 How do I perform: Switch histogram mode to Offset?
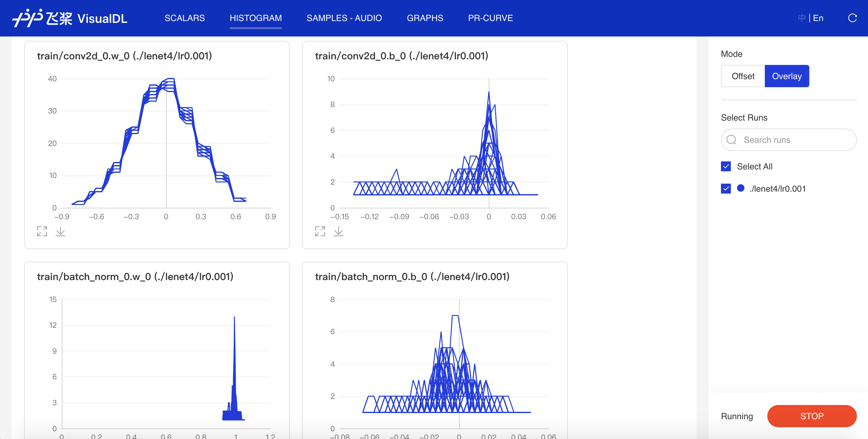click(x=743, y=76)
